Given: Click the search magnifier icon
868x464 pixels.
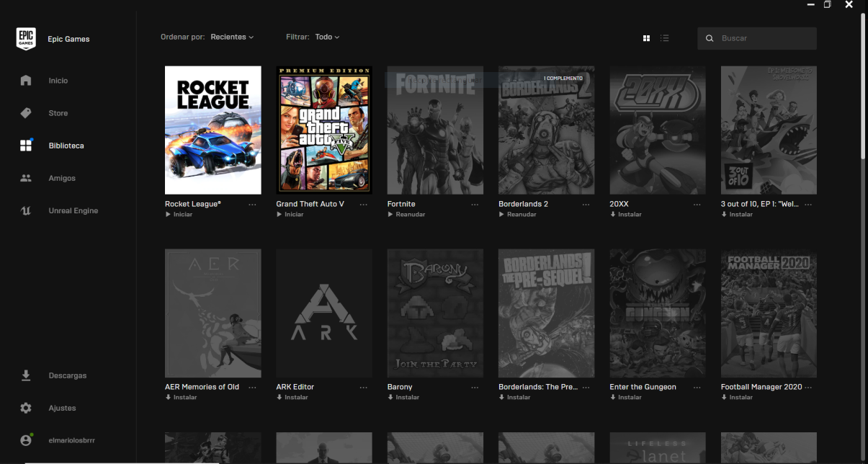Looking at the screenshot, I should tap(710, 38).
